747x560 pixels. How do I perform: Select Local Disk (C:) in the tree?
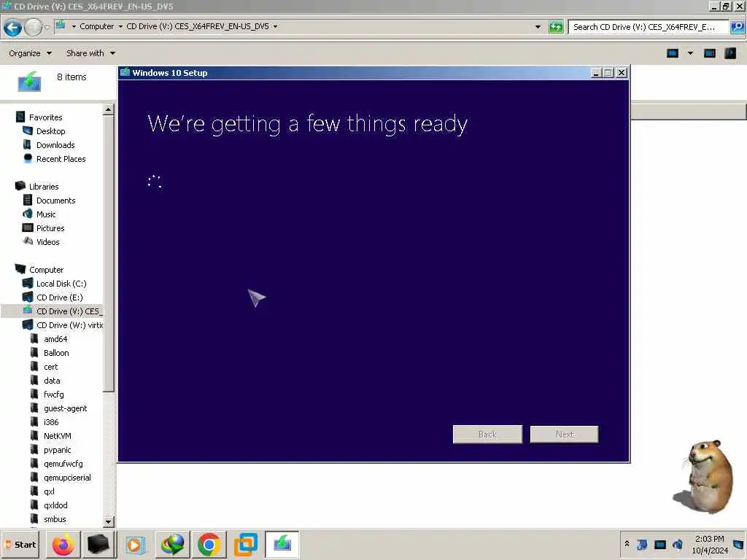click(61, 284)
